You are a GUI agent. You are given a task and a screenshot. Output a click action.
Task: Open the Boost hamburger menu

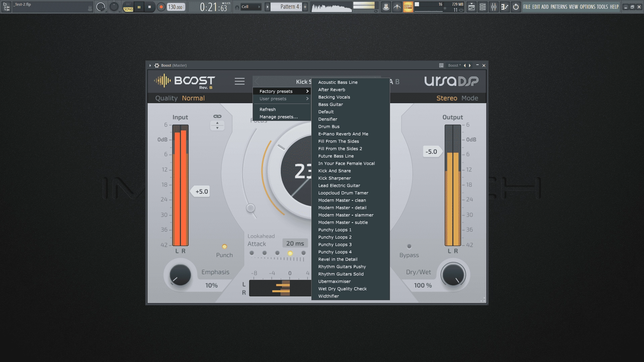coord(239,81)
